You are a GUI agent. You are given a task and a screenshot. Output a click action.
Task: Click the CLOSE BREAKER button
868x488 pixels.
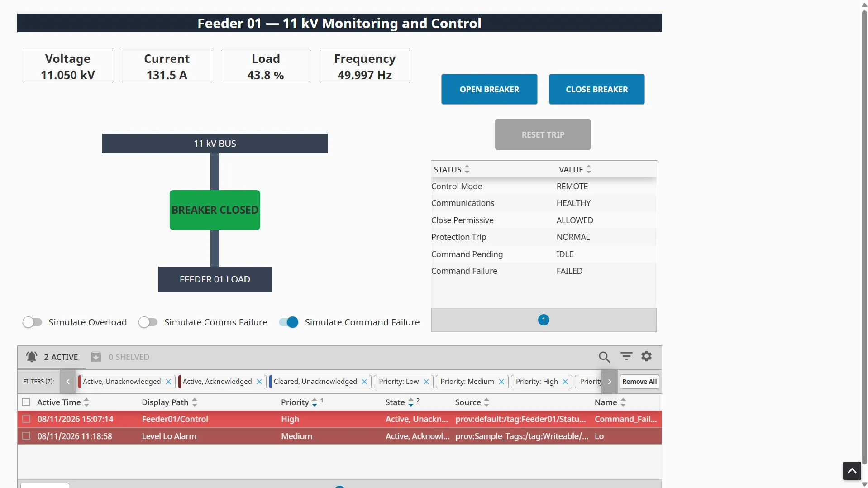pyautogui.click(x=596, y=89)
